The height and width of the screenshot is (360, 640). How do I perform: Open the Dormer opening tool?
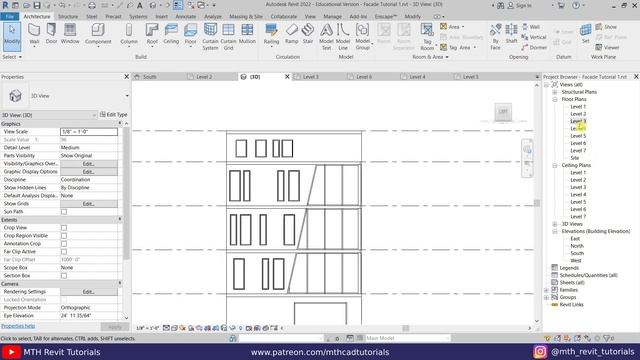pos(534,47)
